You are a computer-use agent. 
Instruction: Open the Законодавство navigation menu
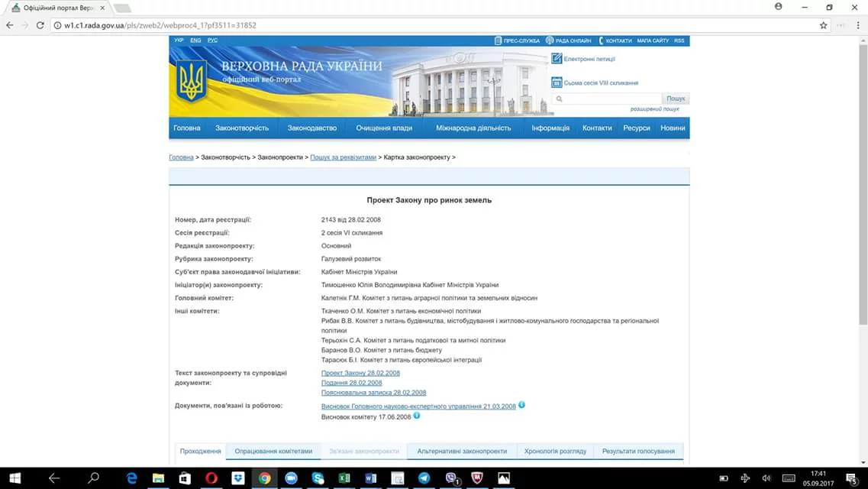[311, 128]
